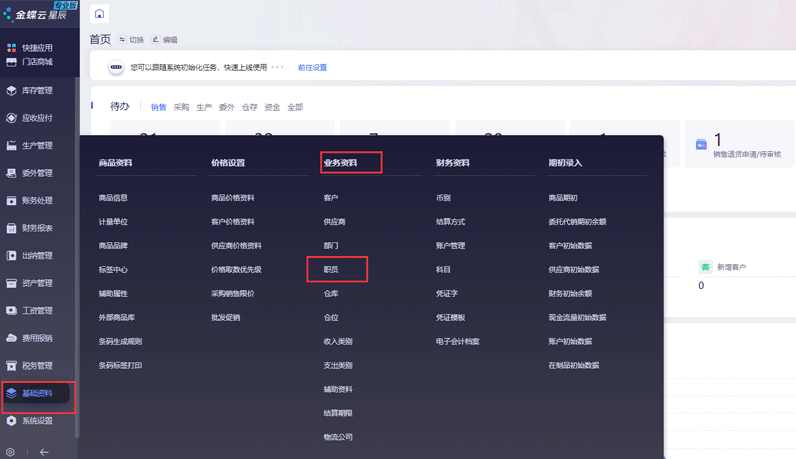
Task: Open 收入类别 under 业务资料
Action: click(338, 341)
